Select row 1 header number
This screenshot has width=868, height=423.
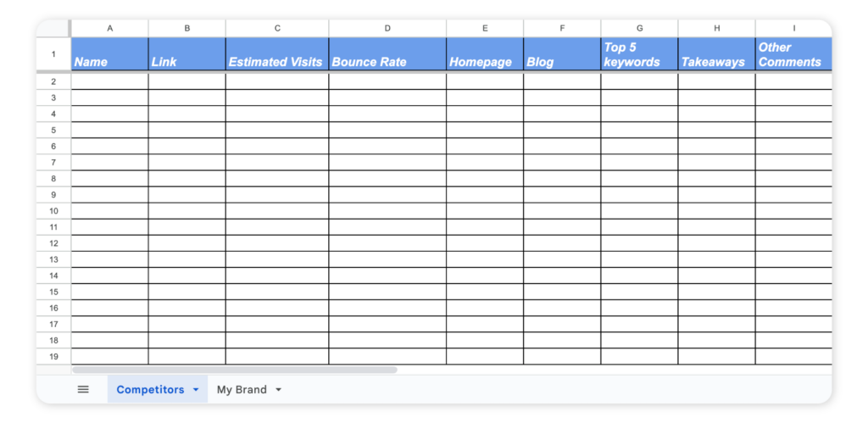pos(53,54)
